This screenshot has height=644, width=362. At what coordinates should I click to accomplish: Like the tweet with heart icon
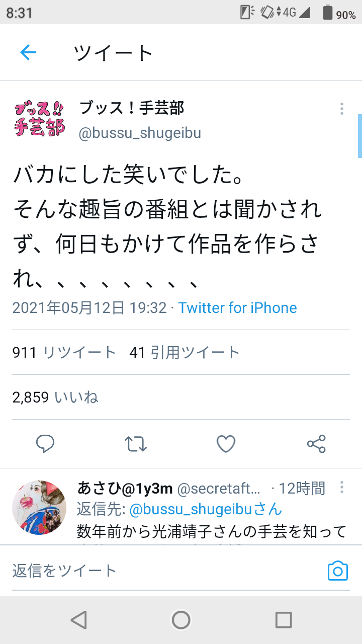point(226,444)
